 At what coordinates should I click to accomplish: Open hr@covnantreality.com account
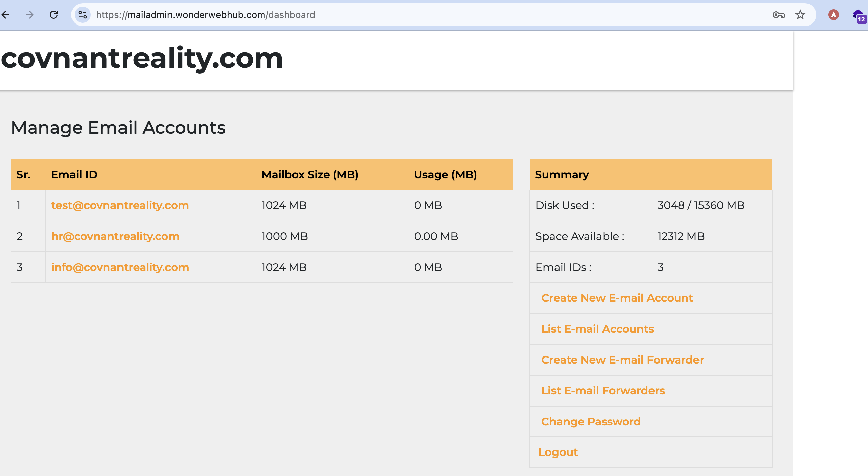115,236
